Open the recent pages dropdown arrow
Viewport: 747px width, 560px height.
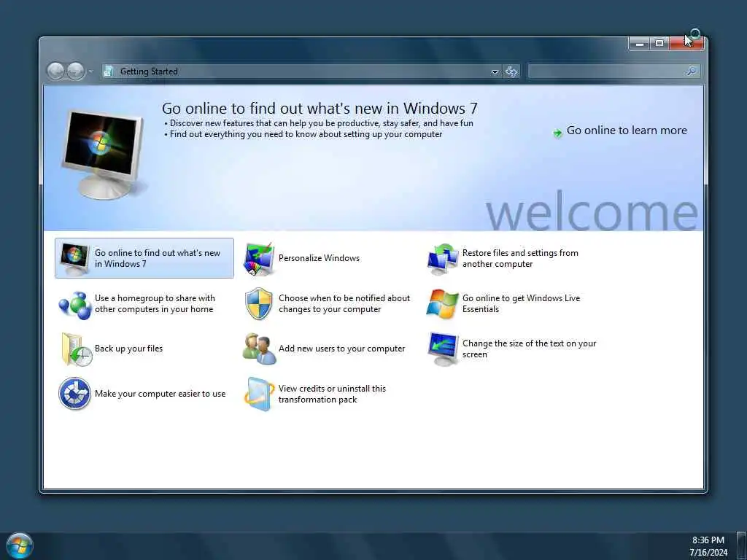[x=90, y=72]
